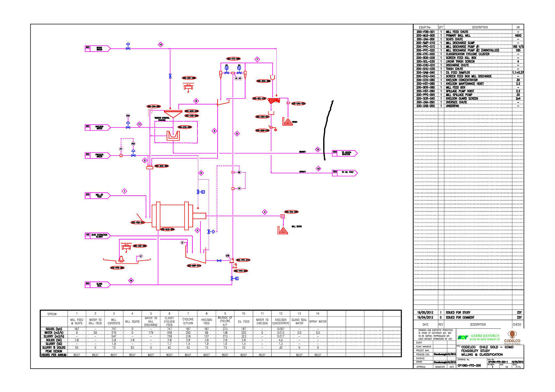Click UNDERPAN in equipment list
The height and width of the screenshot is (392, 555).
tap(452, 106)
